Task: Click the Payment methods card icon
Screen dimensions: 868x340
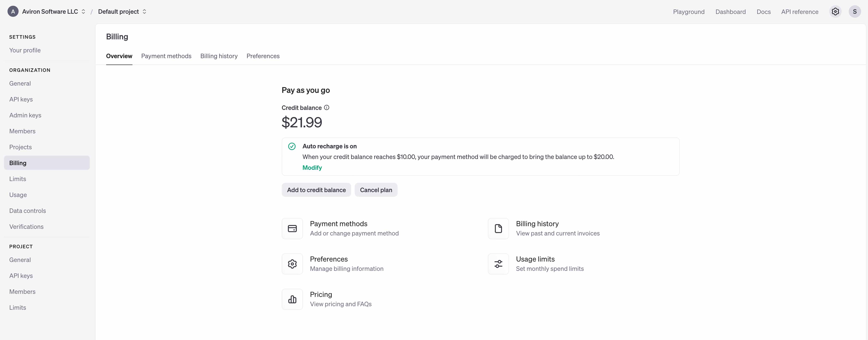Action: point(292,229)
